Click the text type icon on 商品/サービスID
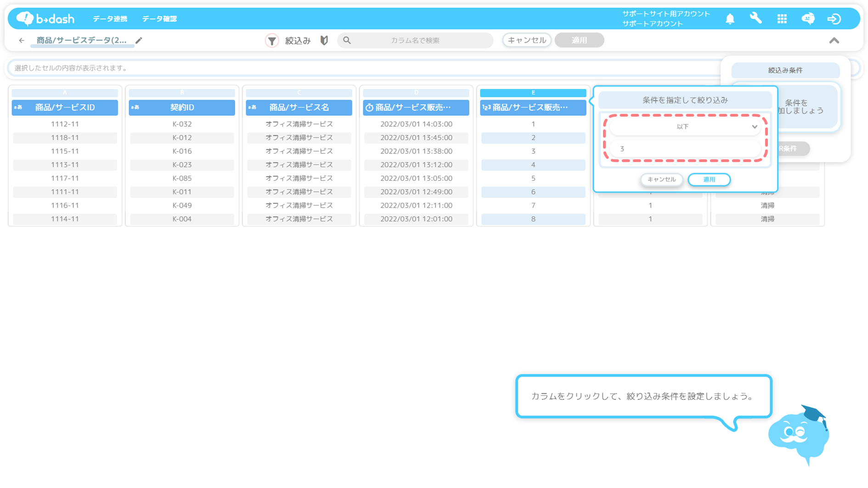Screen dimensions: 868x488 [18, 107]
